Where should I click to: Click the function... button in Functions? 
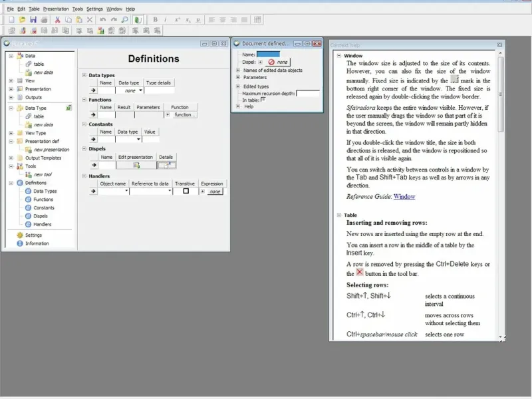tap(184, 114)
